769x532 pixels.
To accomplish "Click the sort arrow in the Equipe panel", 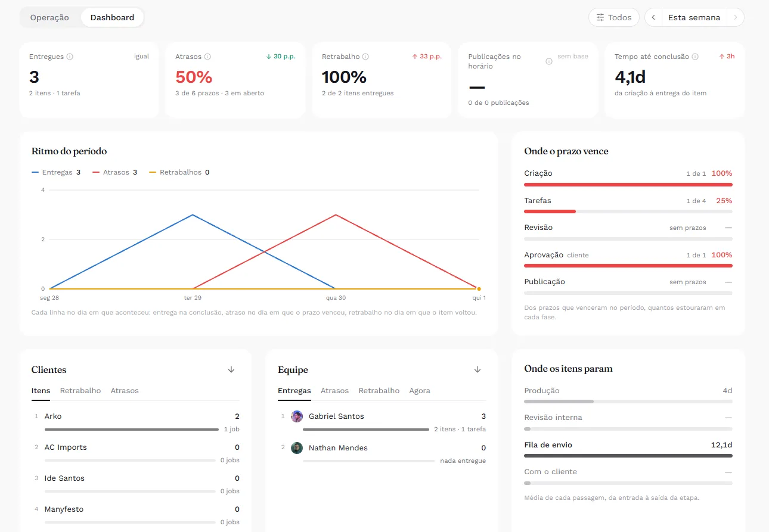I will (x=477, y=370).
